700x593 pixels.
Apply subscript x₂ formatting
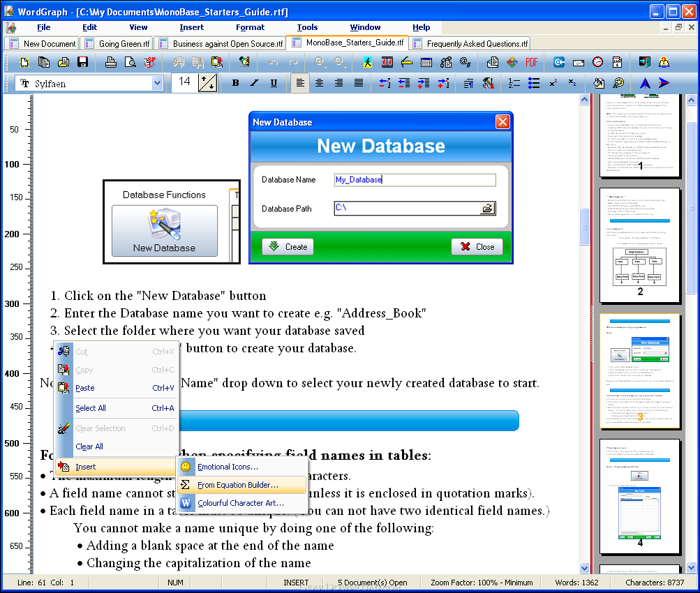(572, 83)
